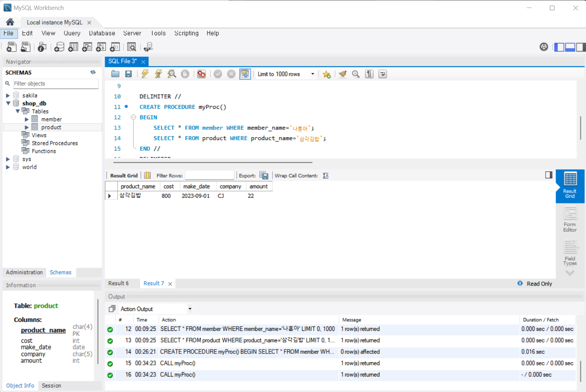Toggle autocommit mode button
The image size is (586, 392).
[245, 74]
